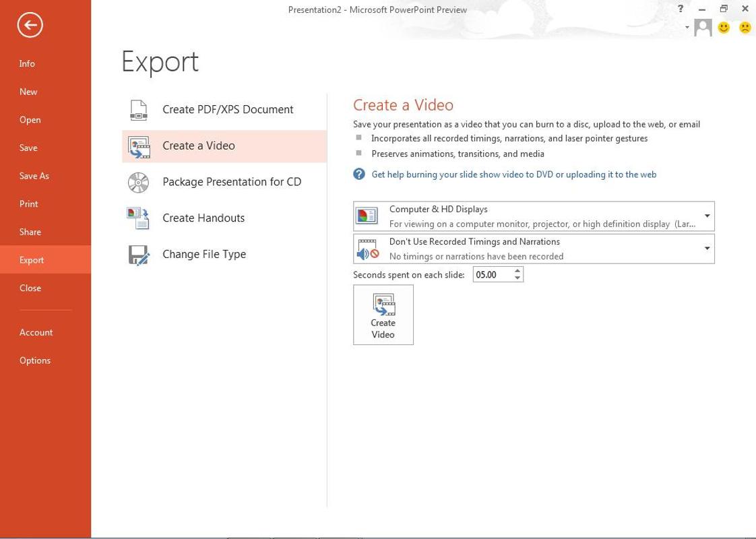The height and width of the screenshot is (539, 756).
Task: Restore down the PowerPoint window
Action: tap(723, 9)
